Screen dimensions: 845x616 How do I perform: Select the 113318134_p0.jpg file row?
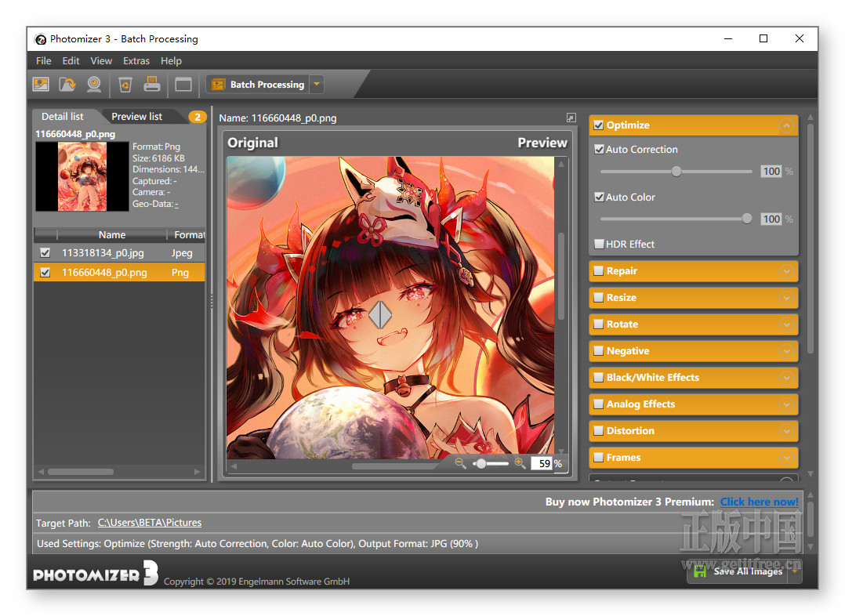[119, 253]
